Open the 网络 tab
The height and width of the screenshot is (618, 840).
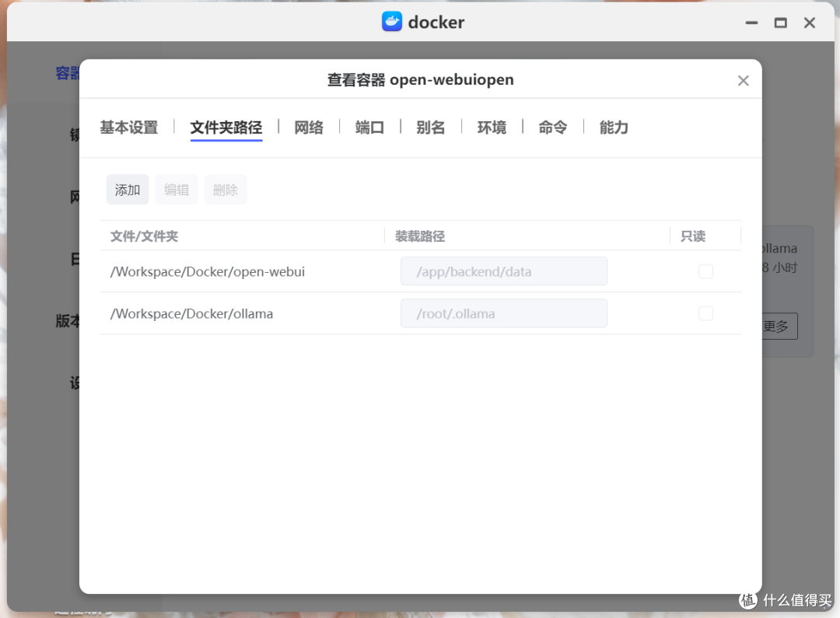tap(309, 127)
